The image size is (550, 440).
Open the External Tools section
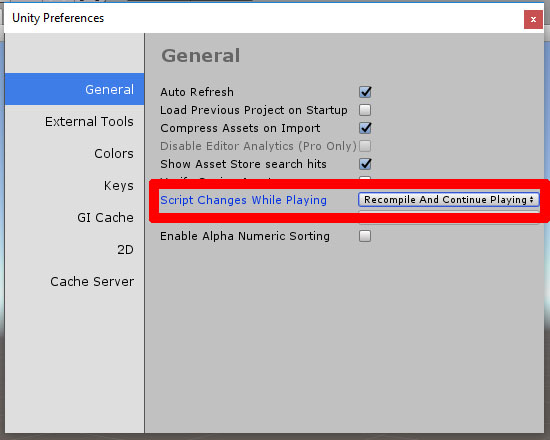pos(89,121)
